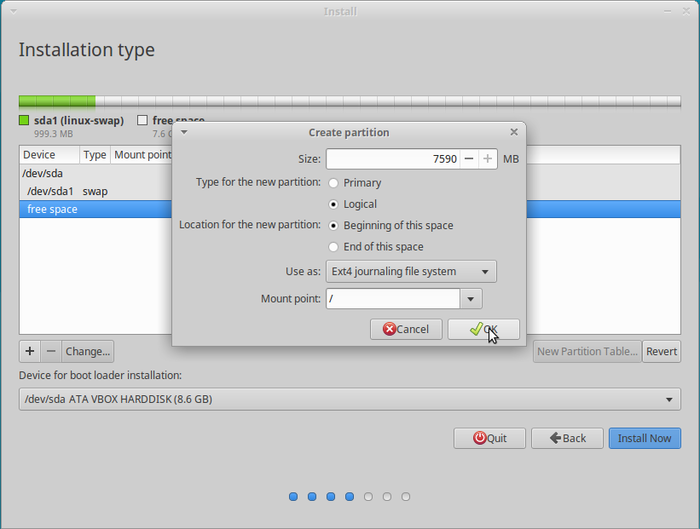Remove partition with minus button
This screenshot has height=529, width=700.
(x=51, y=351)
